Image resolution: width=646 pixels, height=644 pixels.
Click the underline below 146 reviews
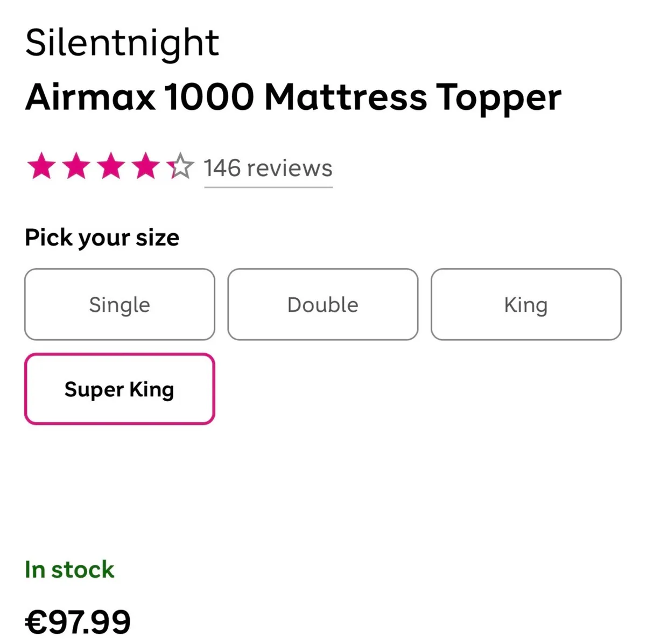click(x=268, y=187)
